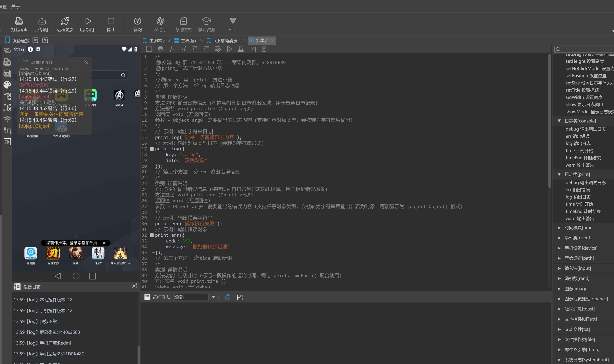Click the 2x screen scale icon
The width and height of the screenshot is (614, 364).
click(45, 40)
